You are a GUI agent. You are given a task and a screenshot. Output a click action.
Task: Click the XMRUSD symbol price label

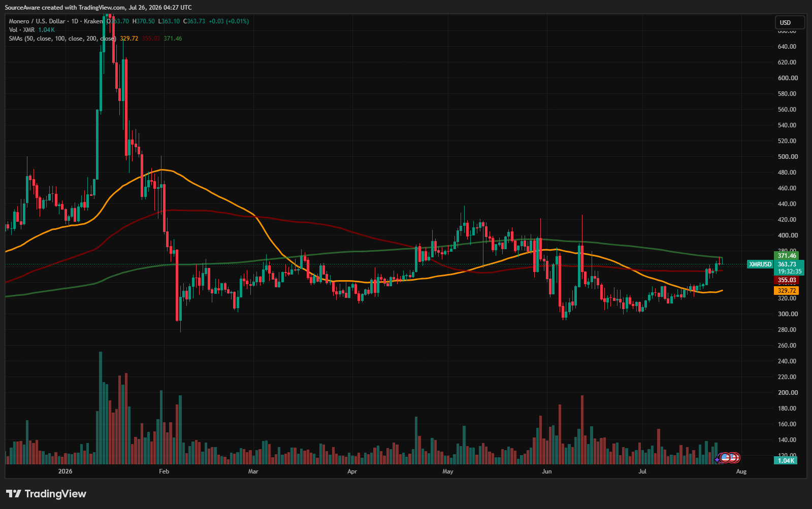(x=760, y=264)
